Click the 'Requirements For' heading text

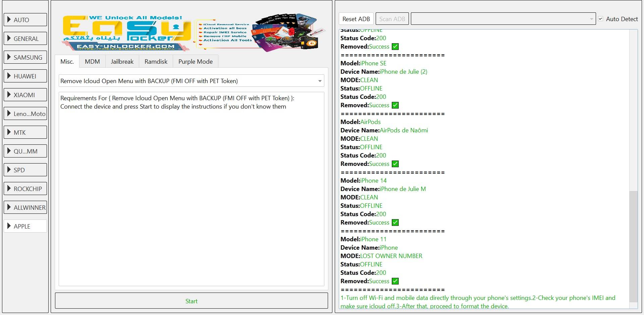pos(177,98)
